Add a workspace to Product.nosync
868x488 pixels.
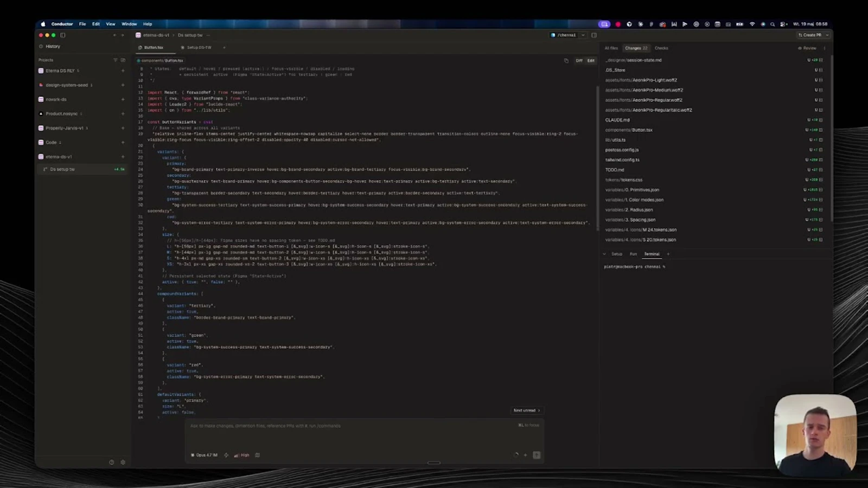pos(123,114)
